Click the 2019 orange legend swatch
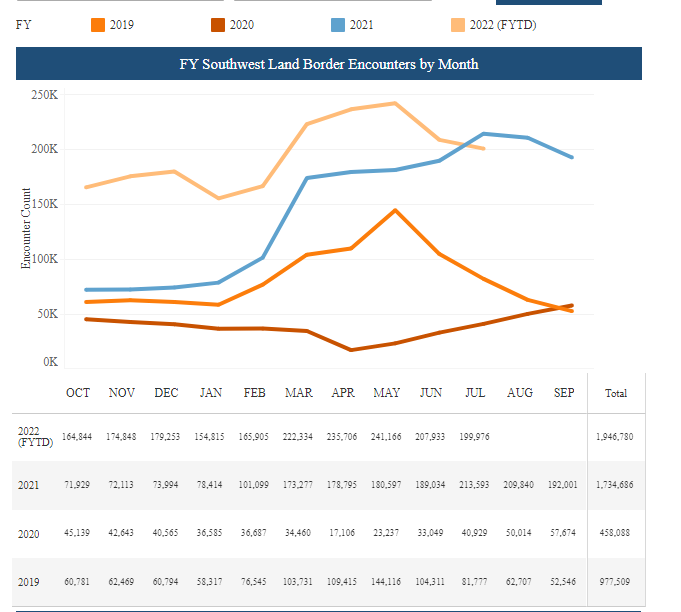The width and height of the screenshot is (681, 612). point(98,25)
